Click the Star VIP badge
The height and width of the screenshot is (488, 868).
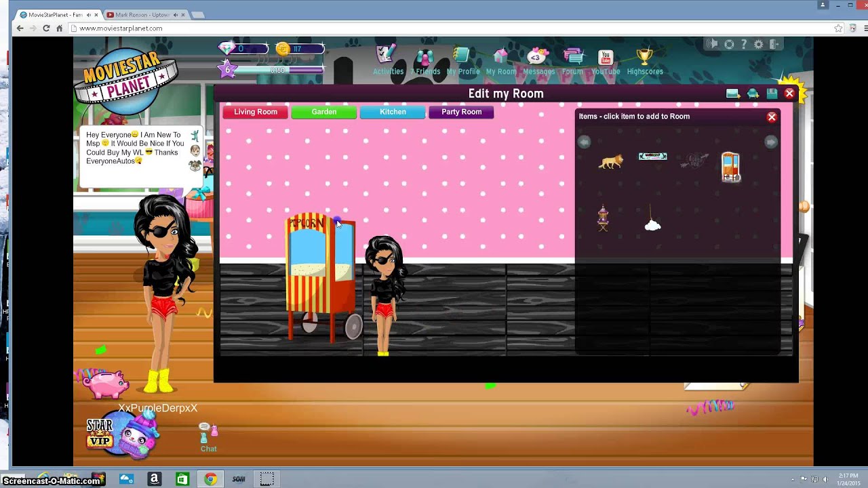click(99, 434)
